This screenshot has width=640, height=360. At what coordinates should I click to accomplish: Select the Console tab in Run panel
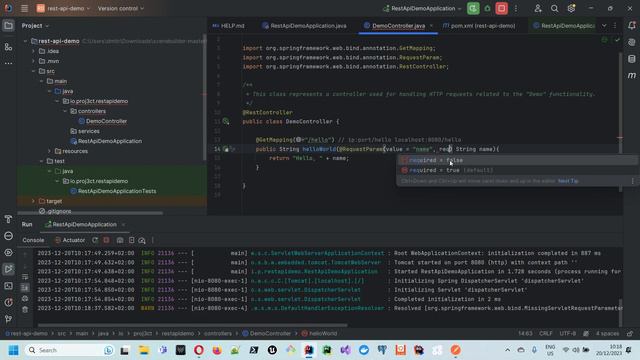point(33,240)
